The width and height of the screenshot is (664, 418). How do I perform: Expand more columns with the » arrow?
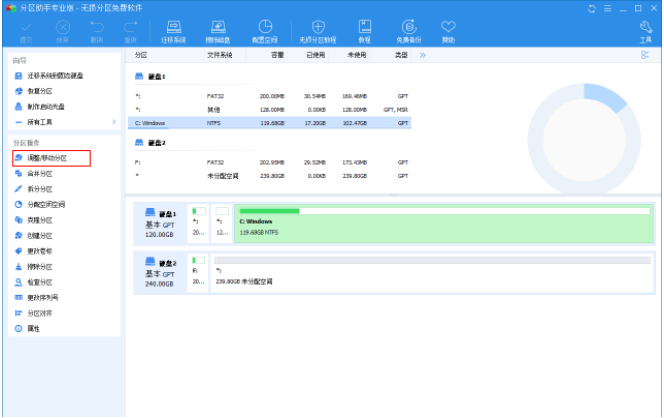click(422, 55)
